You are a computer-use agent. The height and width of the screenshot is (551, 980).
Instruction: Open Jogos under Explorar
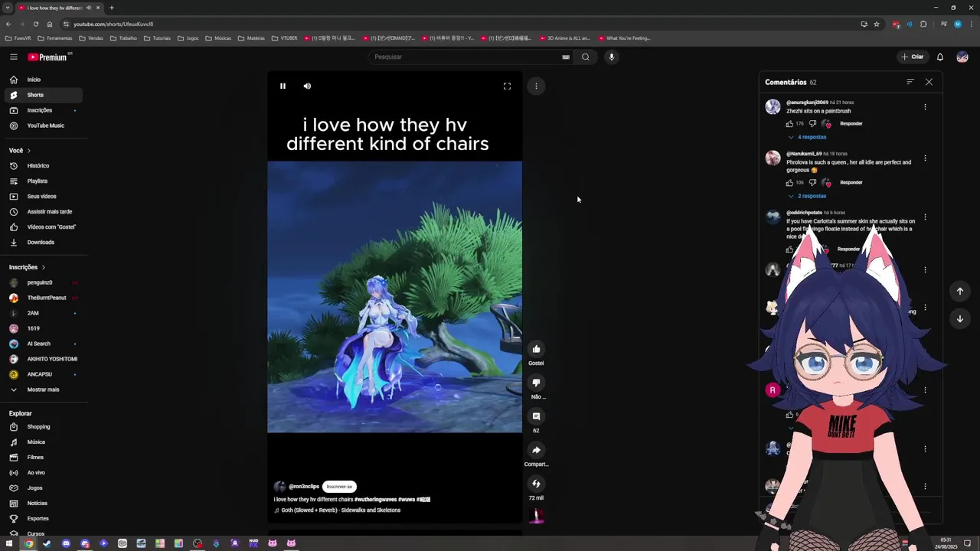coord(43,487)
